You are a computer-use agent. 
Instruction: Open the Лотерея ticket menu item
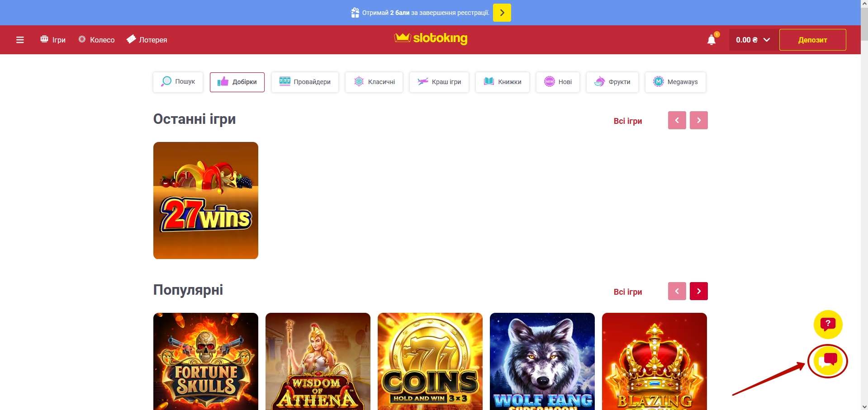point(147,40)
